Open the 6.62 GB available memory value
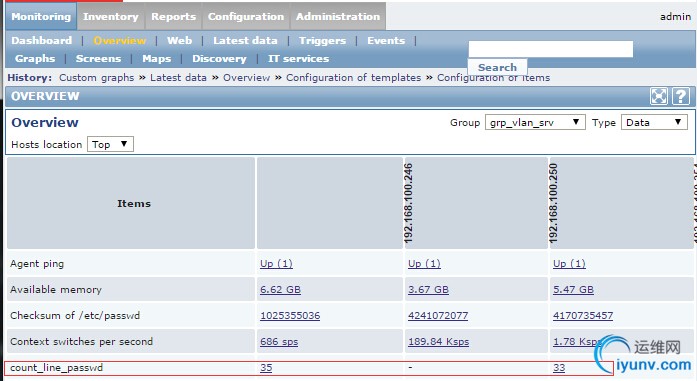The width and height of the screenshot is (697, 381). [280, 289]
